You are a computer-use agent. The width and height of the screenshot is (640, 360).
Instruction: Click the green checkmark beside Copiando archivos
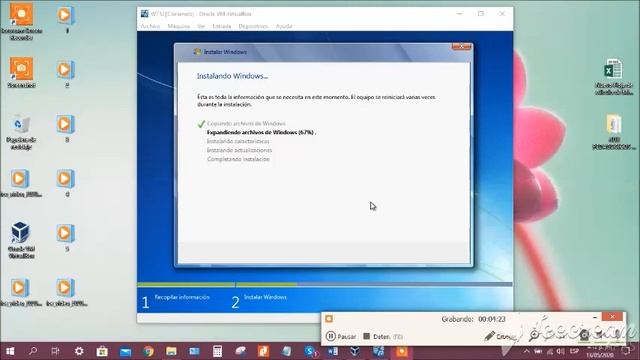201,124
